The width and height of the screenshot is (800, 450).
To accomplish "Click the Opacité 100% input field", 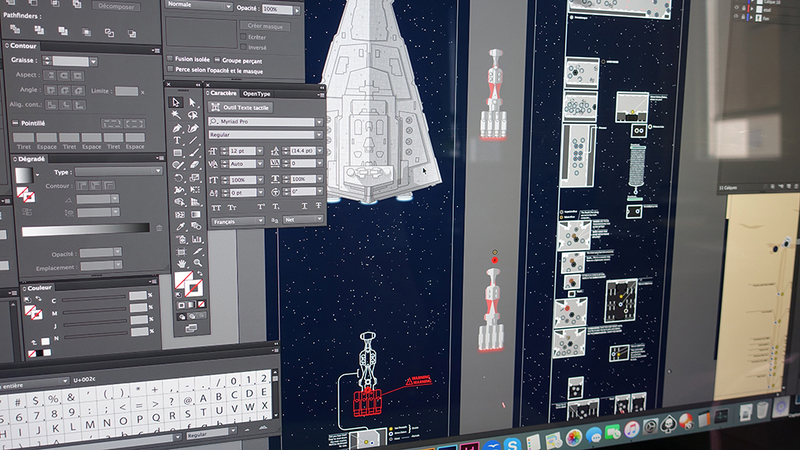I will 278,9.
